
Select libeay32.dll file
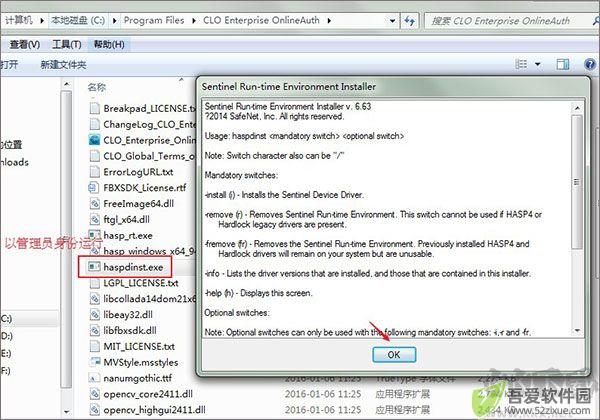click(x=128, y=315)
